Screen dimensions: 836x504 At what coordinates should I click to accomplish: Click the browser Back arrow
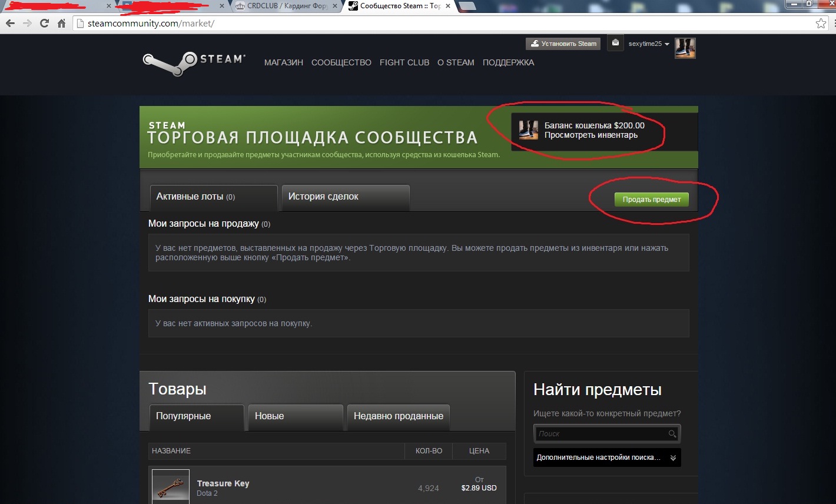[x=10, y=24]
